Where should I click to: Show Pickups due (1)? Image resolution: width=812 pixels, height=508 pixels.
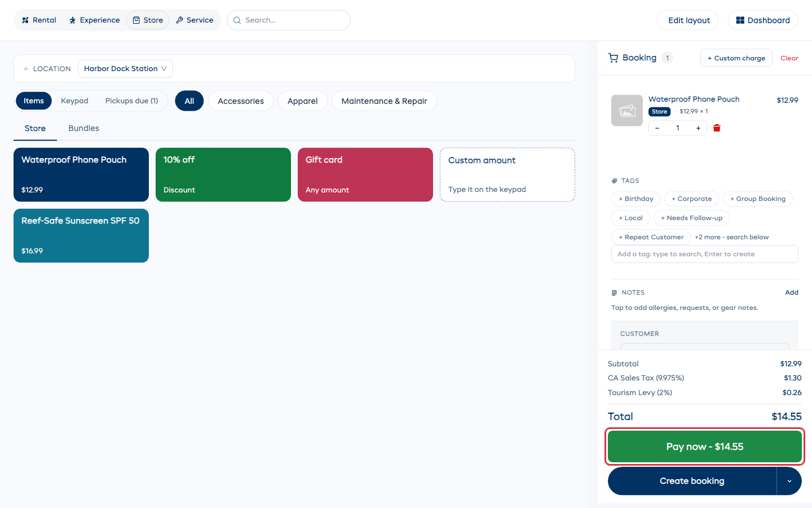point(131,101)
